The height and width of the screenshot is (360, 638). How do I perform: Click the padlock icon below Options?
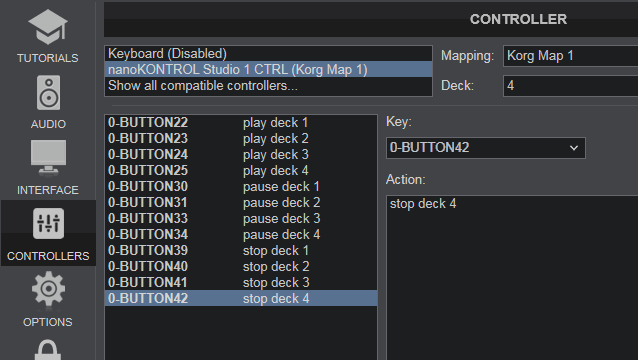(48, 350)
